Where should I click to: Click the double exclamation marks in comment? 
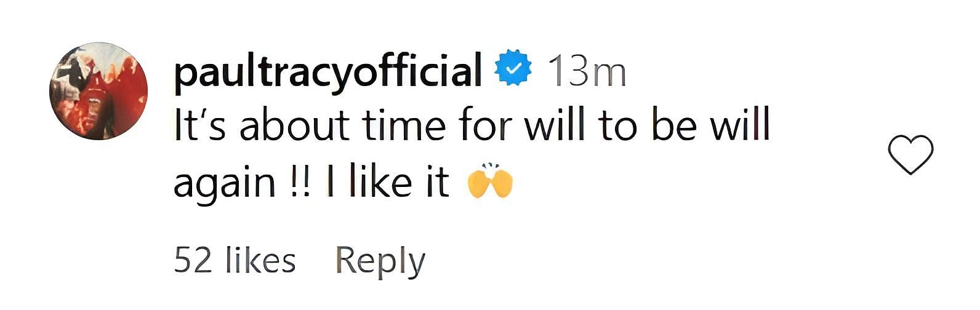[x=299, y=183]
